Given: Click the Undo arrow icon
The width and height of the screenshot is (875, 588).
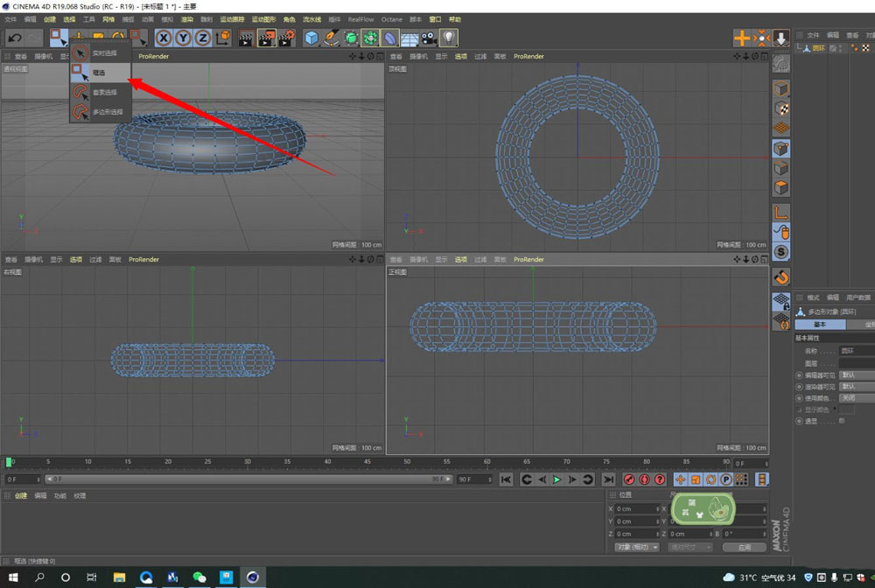Looking at the screenshot, I should (x=14, y=38).
